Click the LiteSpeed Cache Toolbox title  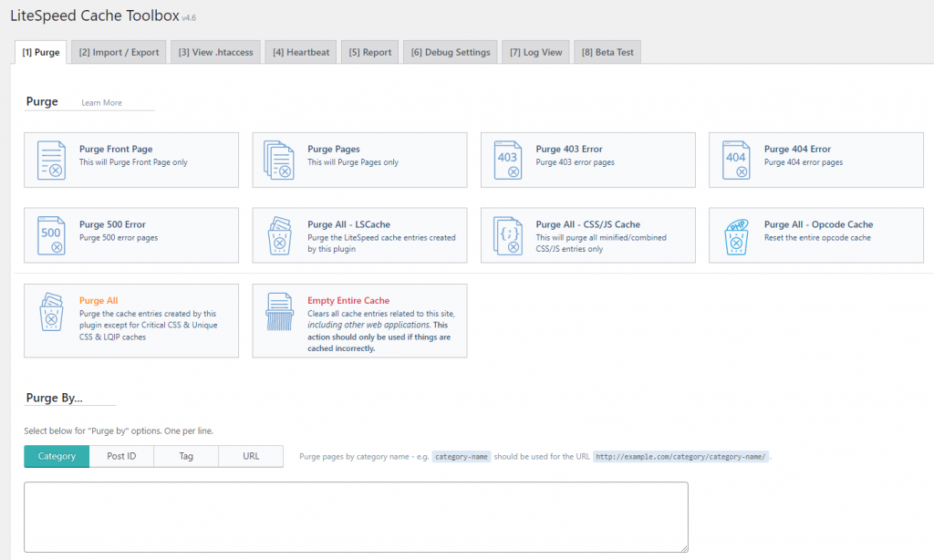(95, 16)
